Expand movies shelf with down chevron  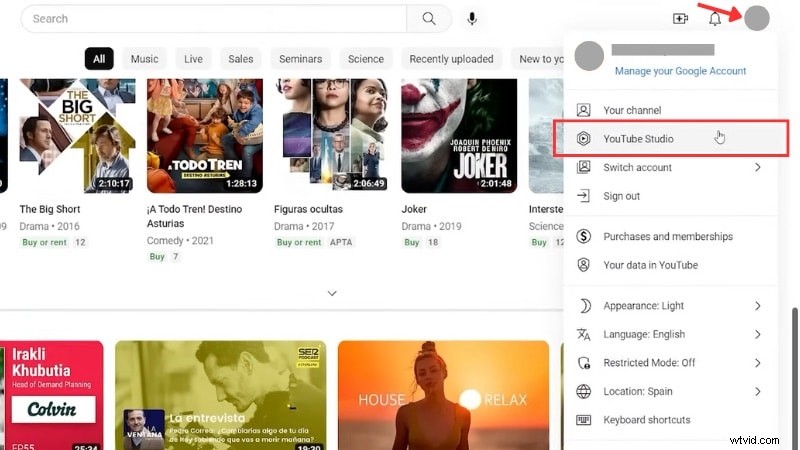(x=332, y=293)
